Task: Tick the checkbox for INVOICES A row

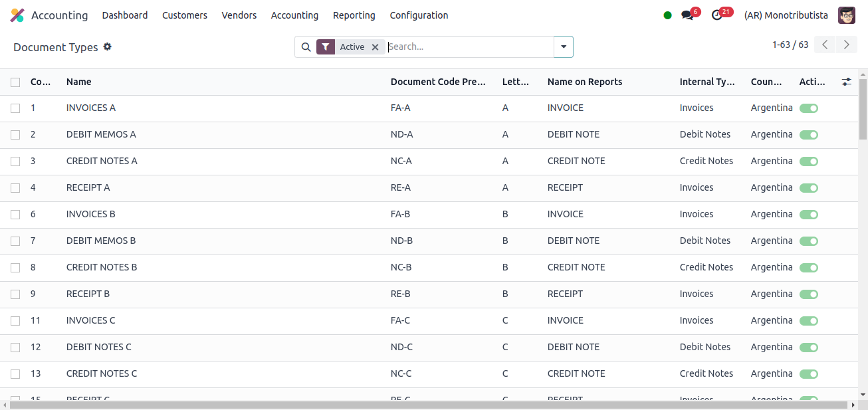Action: click(15, 108)
